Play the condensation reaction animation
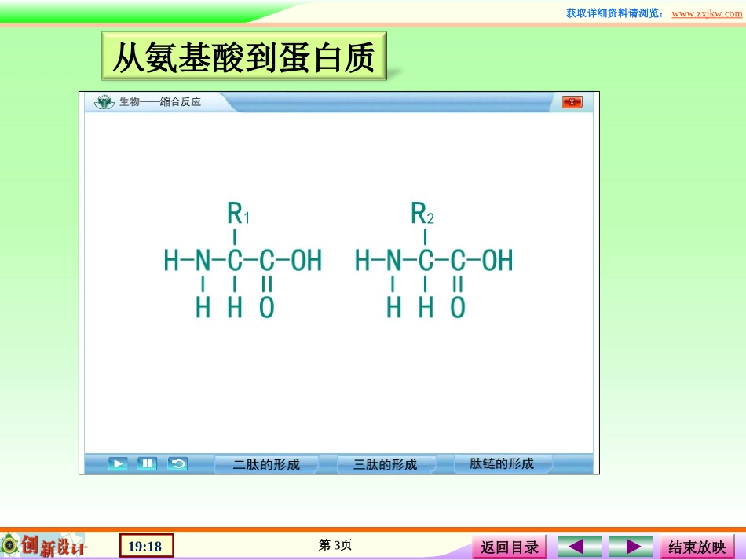Viewport: 746px width, 560px height. 118,463
